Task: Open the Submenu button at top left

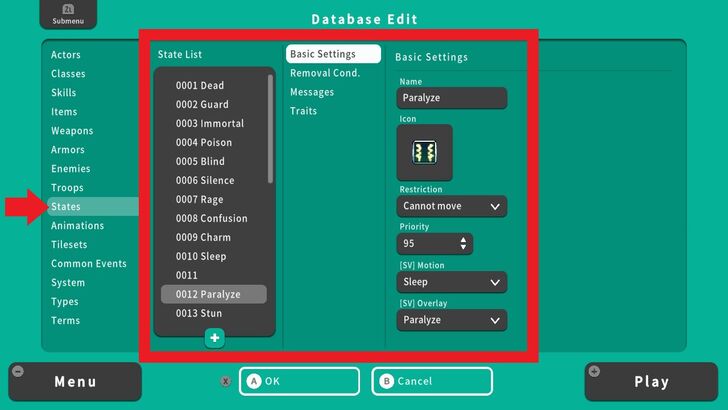Action: [61, 14]
